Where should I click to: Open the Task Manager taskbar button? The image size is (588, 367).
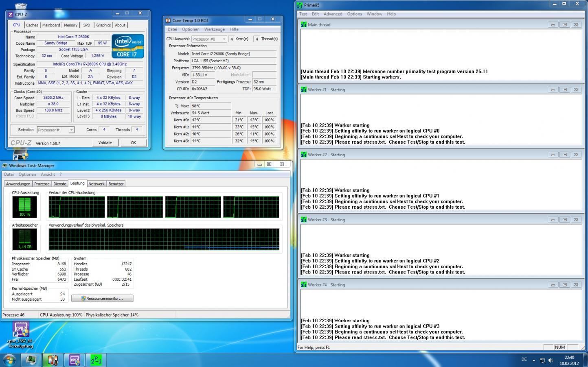click(x=31, y=360)
